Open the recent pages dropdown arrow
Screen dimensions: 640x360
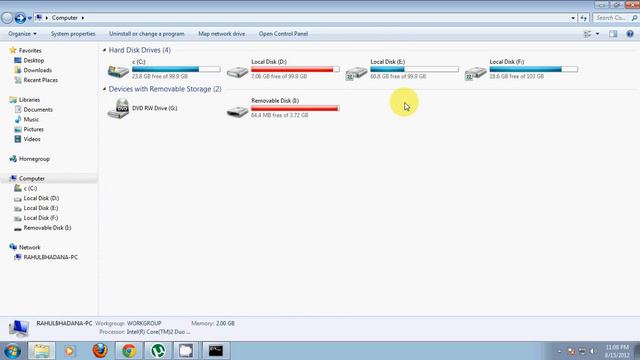click(x=30, y=18)
